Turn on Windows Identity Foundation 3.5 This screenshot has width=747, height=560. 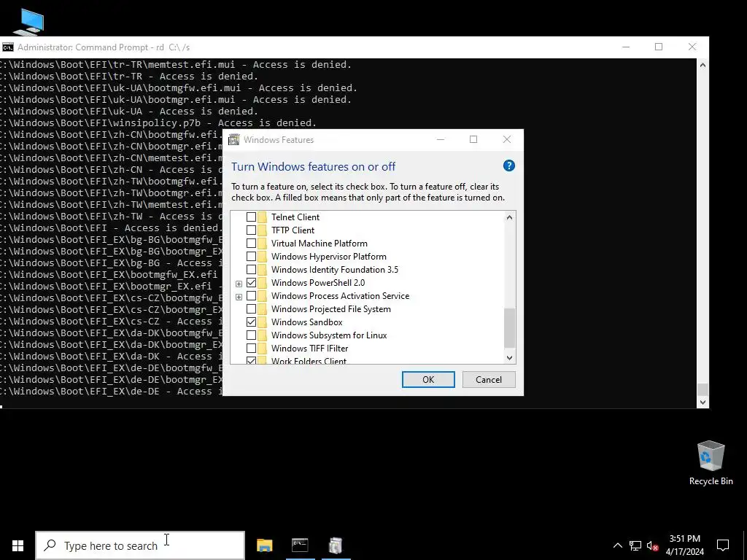(251, 270)
